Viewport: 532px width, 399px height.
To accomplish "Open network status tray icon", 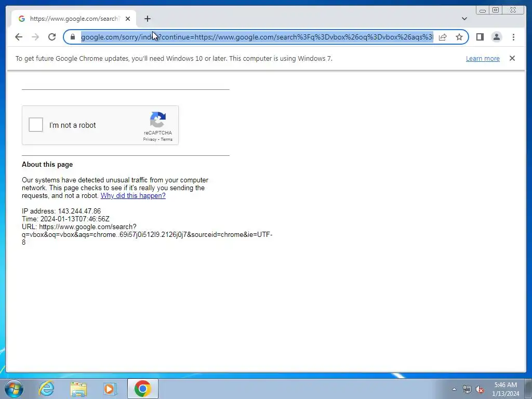I will (467, 390).
